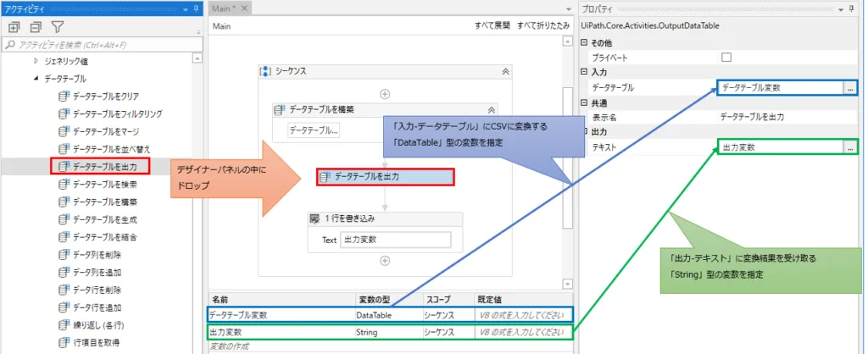Screen dimensions: 868x354
Task: Click the データテーブル変数 name cell
Action: click(x=281, y=315)
